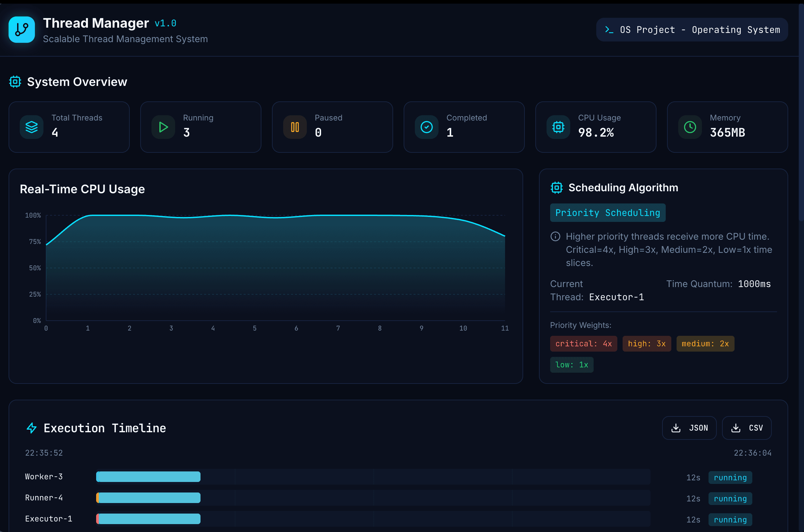
Task: Click the Real-Time CPU Usage chart area
Action: click(x=275, y=268)
